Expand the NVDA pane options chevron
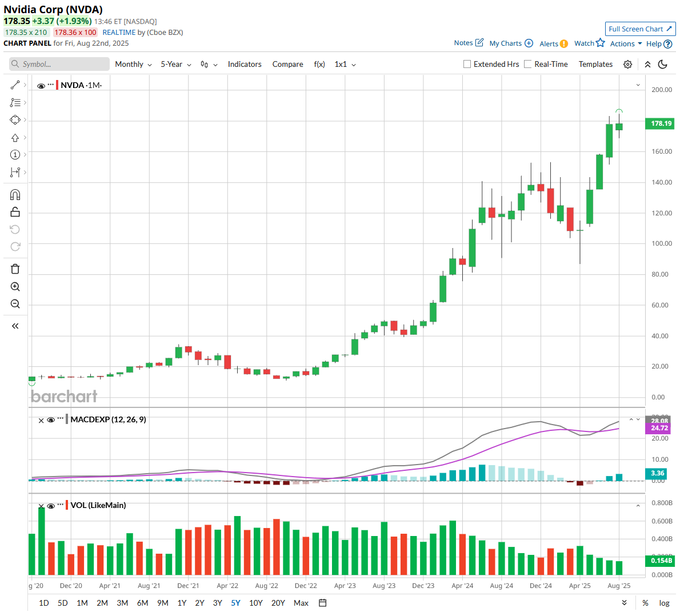 tap(638, 85)
